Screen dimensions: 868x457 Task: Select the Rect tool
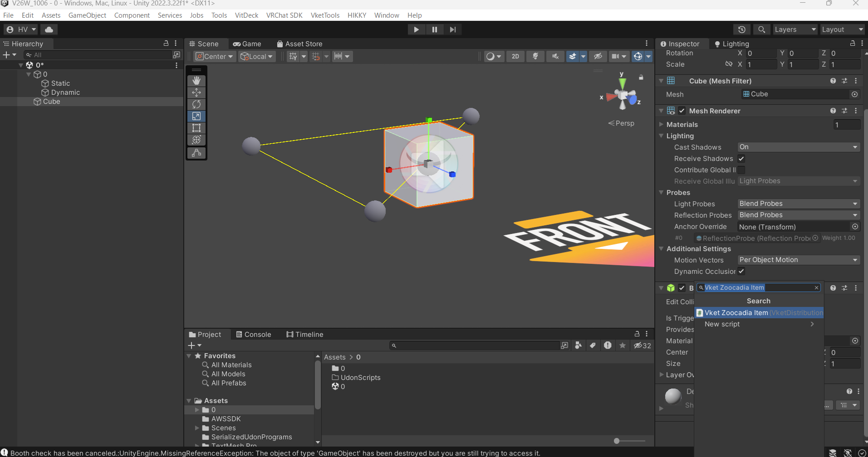(196, 128)
